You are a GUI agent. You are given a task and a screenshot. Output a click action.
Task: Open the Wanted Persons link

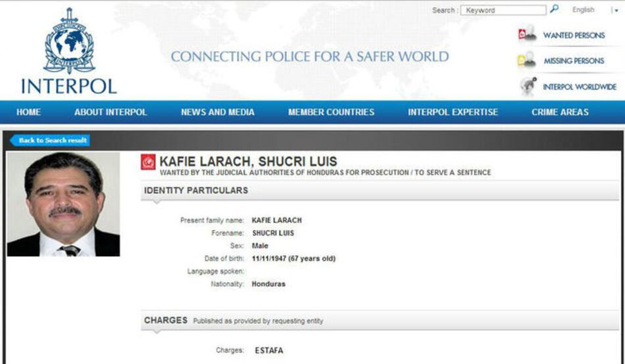(574, 35)
